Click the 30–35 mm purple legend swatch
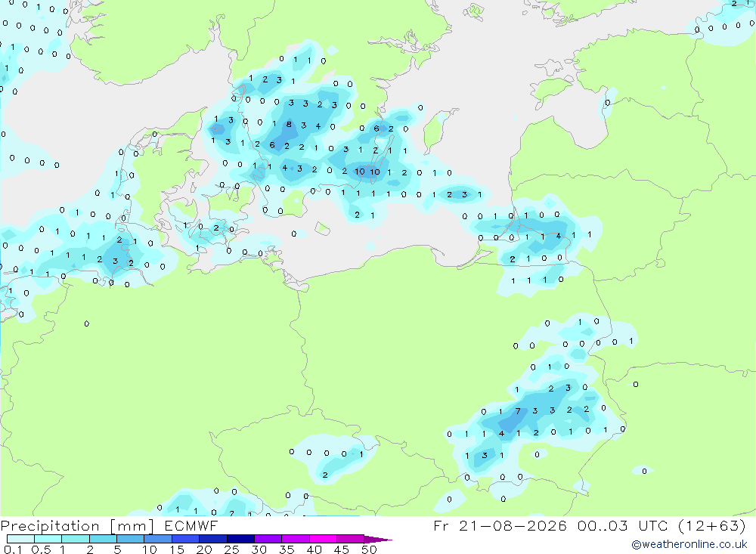The image size is (756, 554). (x=268, y=539)
